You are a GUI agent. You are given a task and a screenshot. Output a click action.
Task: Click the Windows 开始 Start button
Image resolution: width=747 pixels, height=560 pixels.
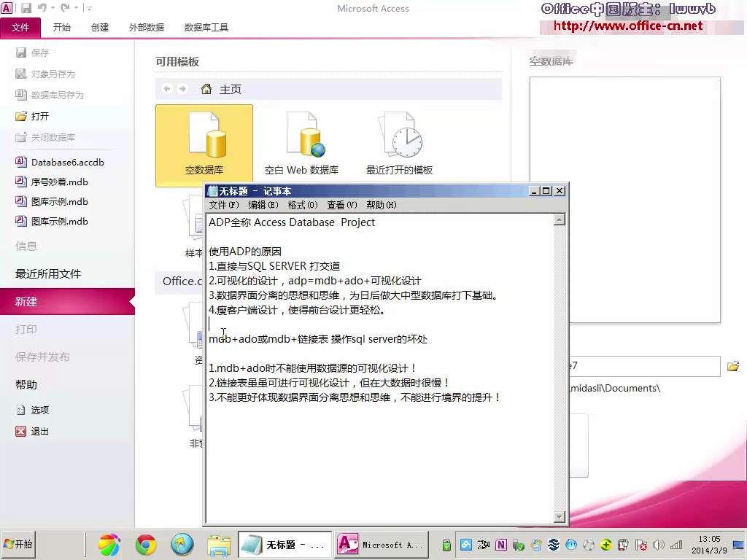click(18, 544)
